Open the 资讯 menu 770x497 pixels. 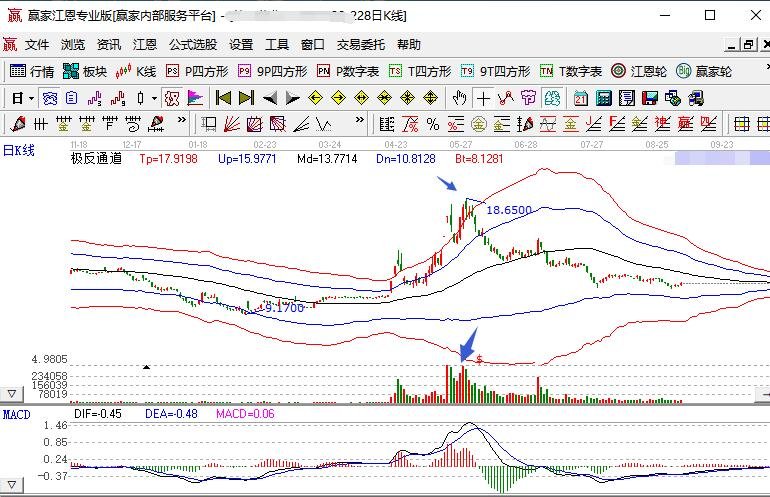tap(109, 45)
